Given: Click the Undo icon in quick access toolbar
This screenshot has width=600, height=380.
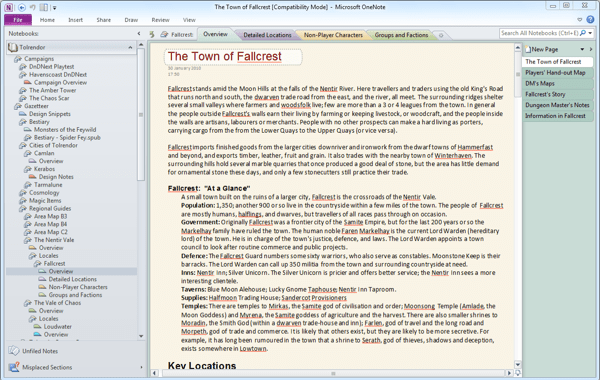Looking at the screenshot, I should (x=33, y=7).
